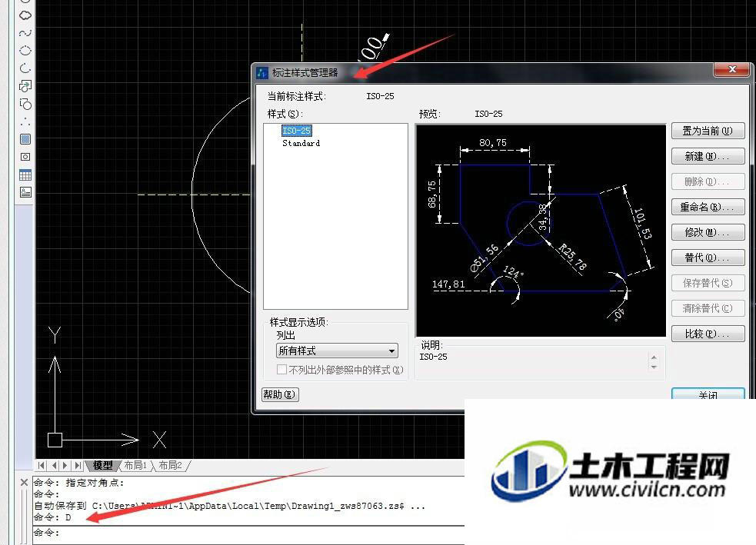This screenshot has width=756, height=545.
Task: Click the 删除 button
Action: pos(708,181)
